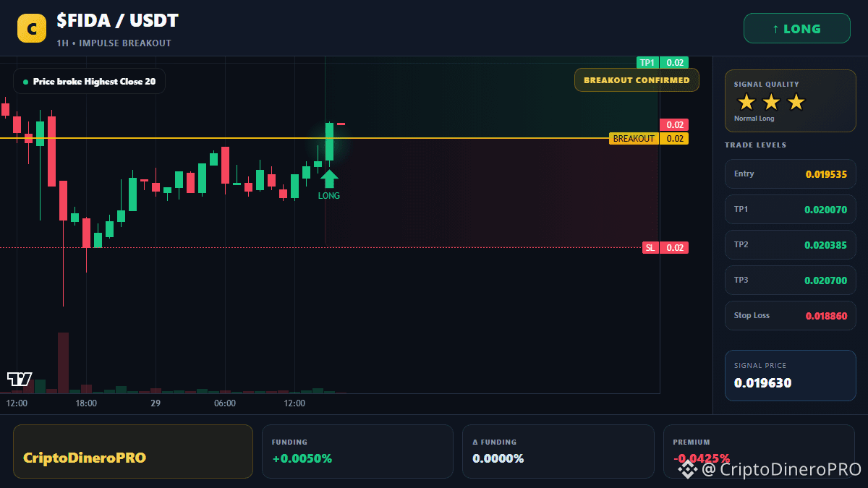Click the $FIDA / USDT title
868x488 pixels.
117,22
